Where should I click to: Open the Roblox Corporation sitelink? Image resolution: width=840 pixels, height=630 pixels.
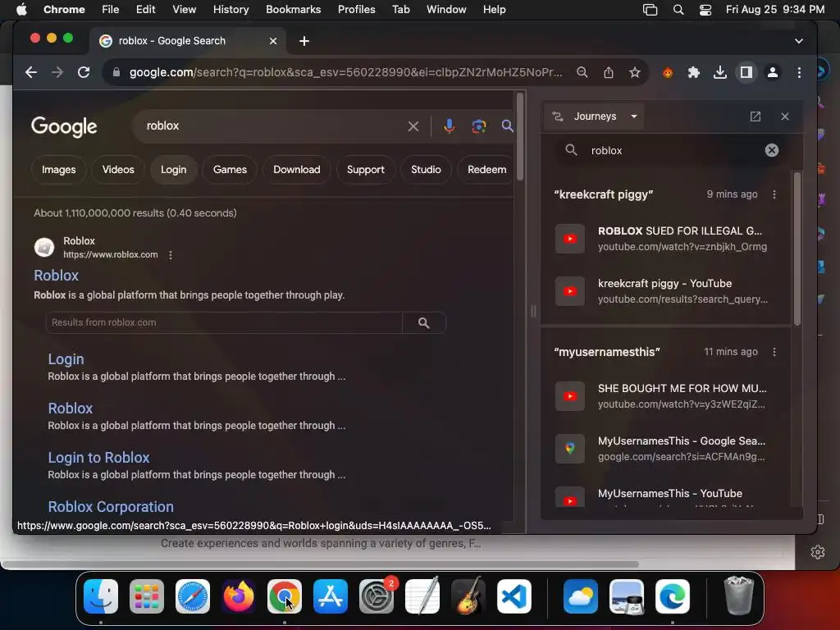111,507
